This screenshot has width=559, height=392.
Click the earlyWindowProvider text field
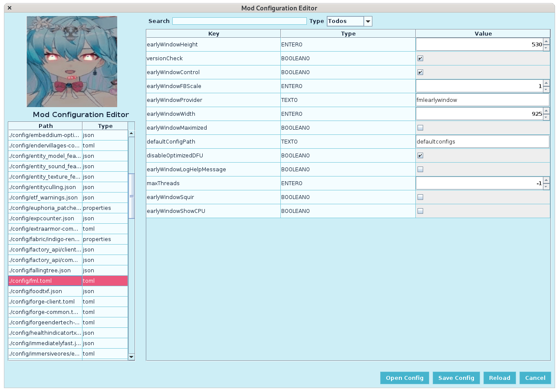pos(483,100)
